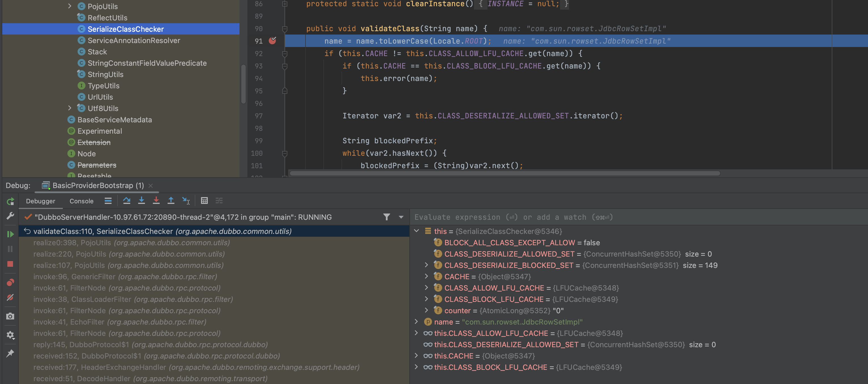Expand the PojoUtils tree node
Viewport: 868px width, 384px height.
(69, 6)
